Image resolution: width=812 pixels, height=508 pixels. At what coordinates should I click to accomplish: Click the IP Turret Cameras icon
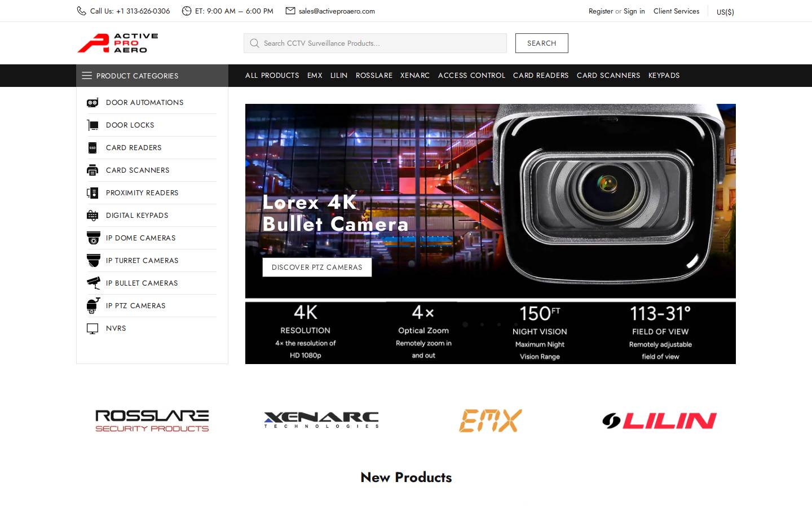94,260
